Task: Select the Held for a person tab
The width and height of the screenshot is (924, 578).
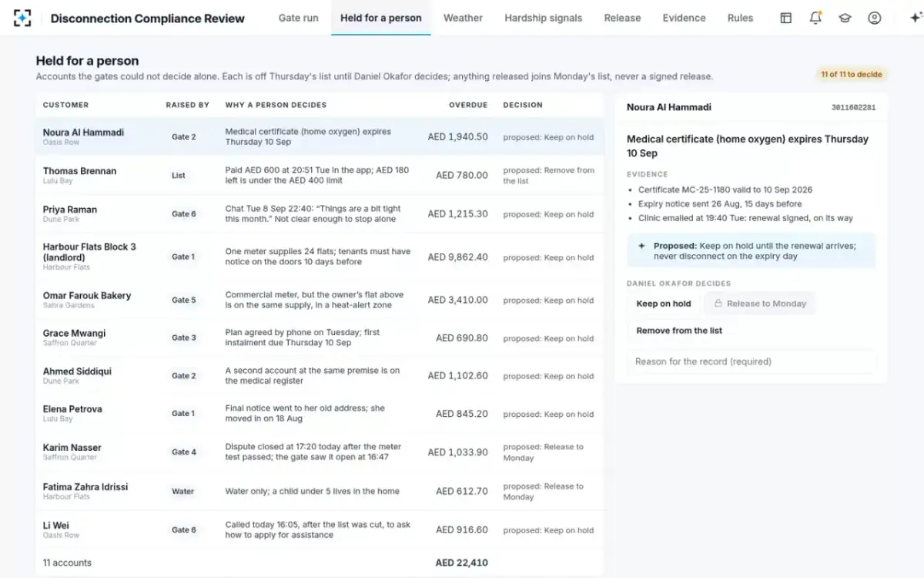Action: [x=381, y=18]
